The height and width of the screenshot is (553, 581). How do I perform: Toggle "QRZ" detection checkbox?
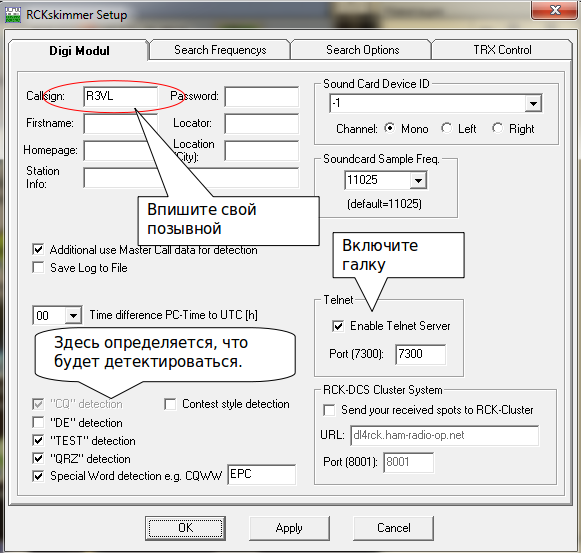point(38,458)
